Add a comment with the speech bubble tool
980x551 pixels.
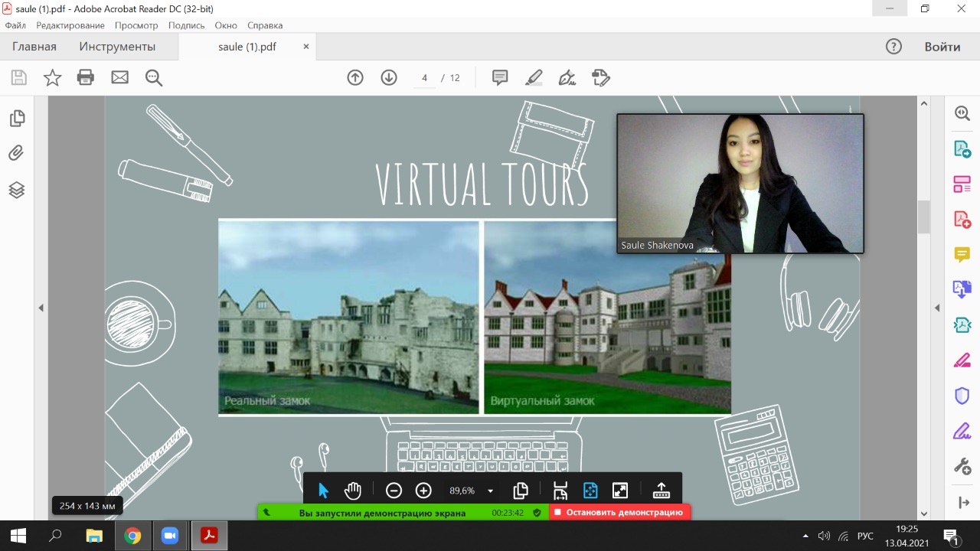point(500,77)
